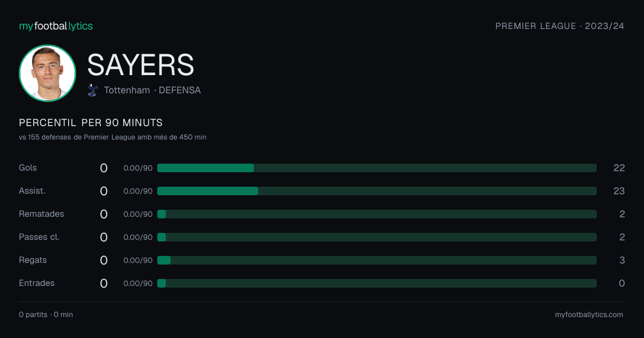
Task: Click the DEFENSA position label
Action: point(180,90)
